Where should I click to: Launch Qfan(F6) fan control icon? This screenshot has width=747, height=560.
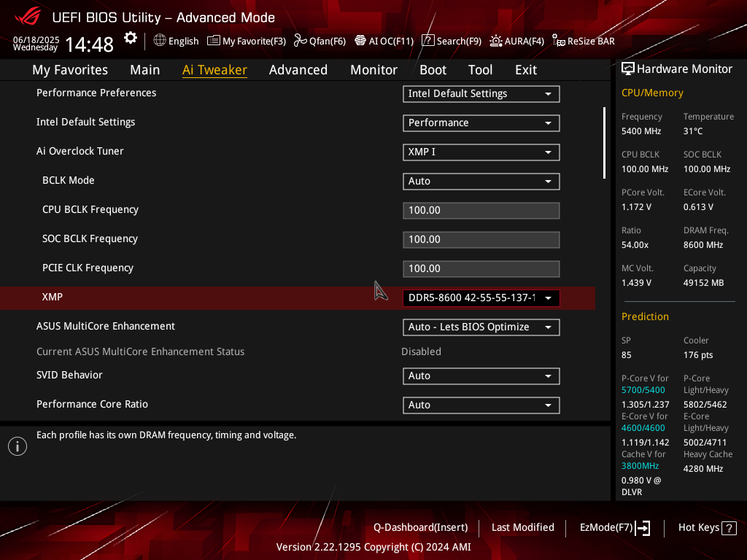[x=300, y=41]
